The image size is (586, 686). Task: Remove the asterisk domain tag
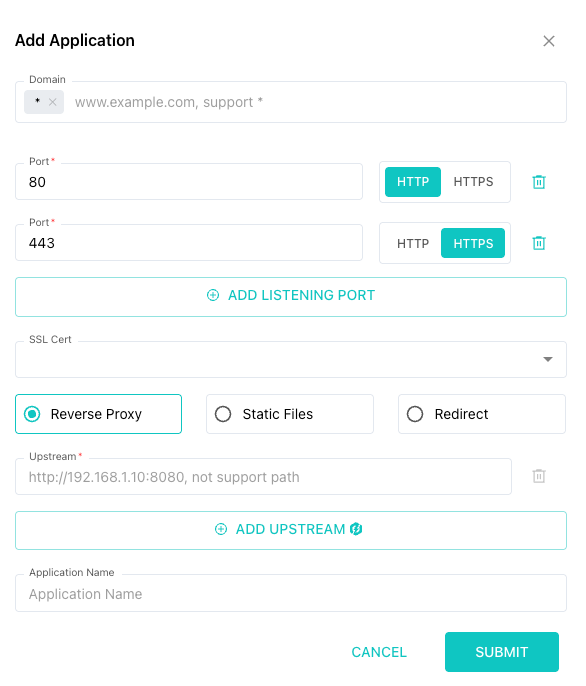53,102
